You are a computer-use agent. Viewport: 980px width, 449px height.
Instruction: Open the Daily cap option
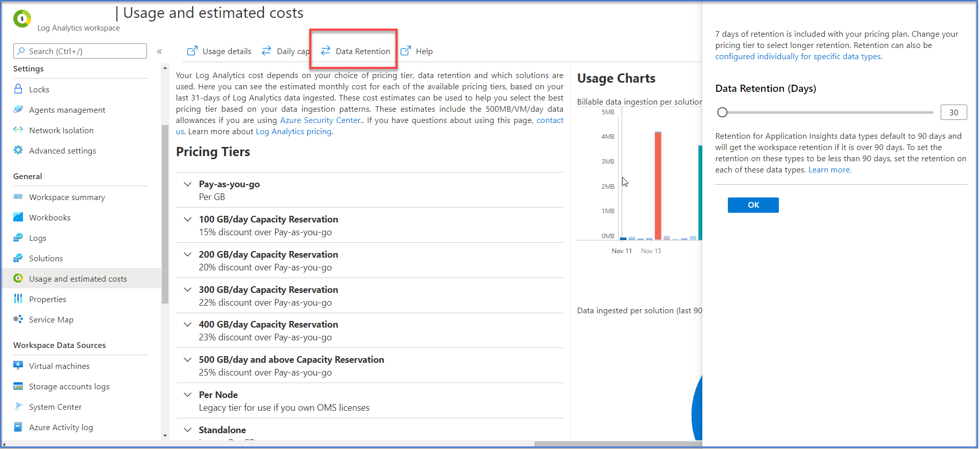(286, 51)
